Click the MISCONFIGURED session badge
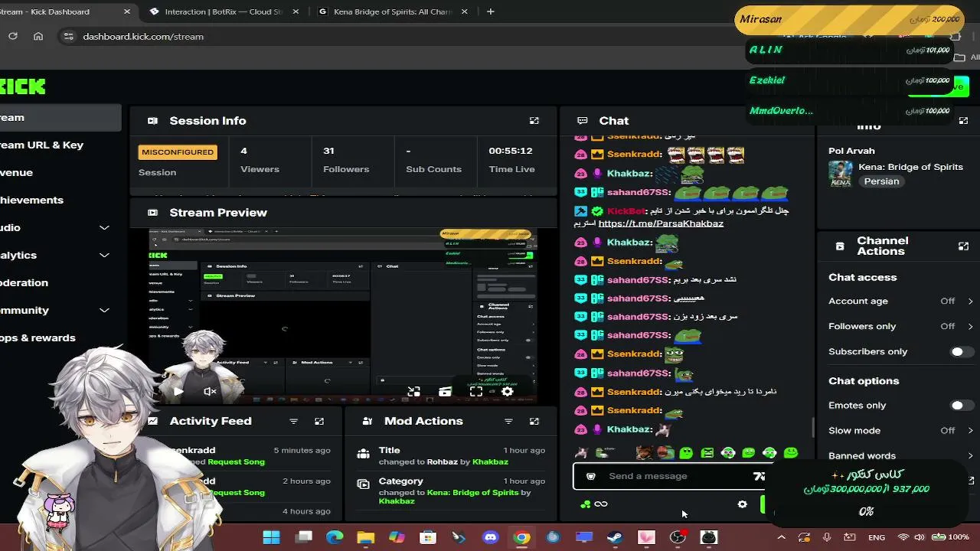 click(178, 152)
